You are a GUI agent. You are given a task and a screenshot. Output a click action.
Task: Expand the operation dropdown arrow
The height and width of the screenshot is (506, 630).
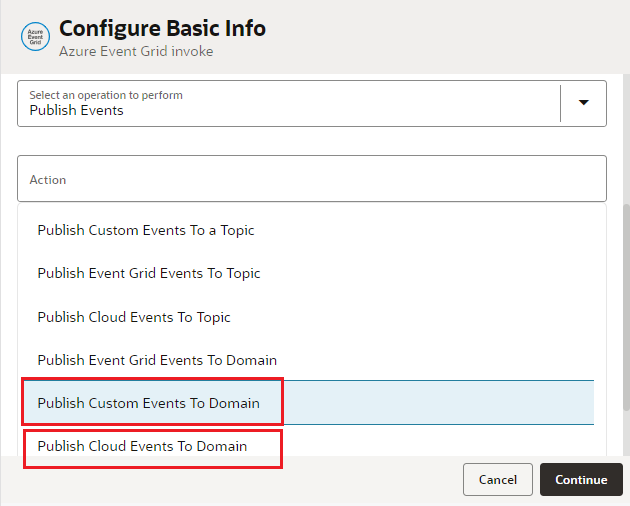[x=584, y=102]
